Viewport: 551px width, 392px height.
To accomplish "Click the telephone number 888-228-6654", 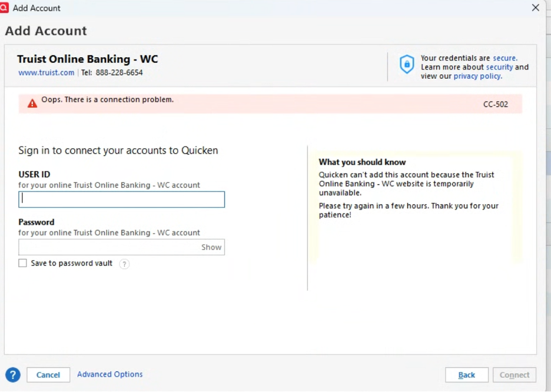I will (x=119, y=73).
